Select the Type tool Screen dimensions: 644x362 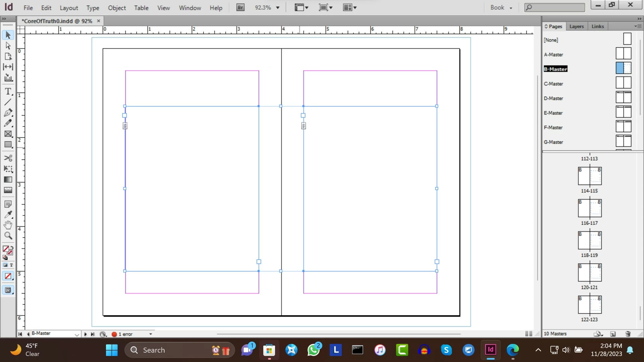[8, 91]
